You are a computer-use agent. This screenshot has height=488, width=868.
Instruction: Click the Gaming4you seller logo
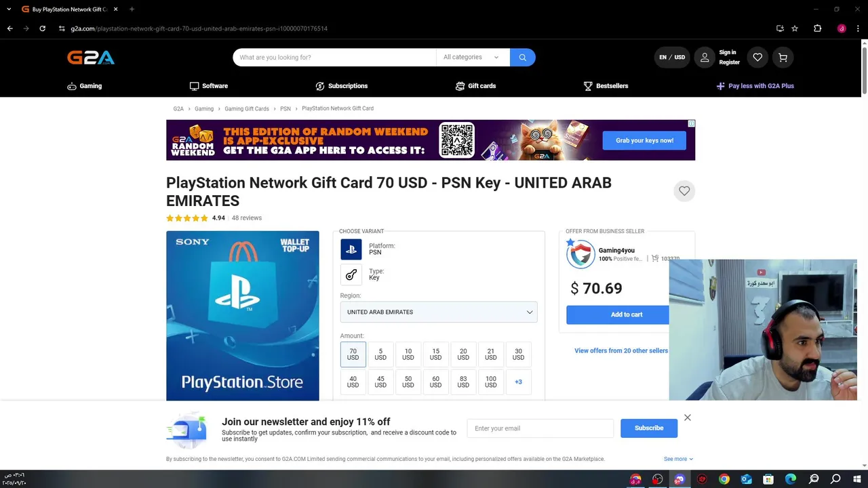tap(580, 254)
